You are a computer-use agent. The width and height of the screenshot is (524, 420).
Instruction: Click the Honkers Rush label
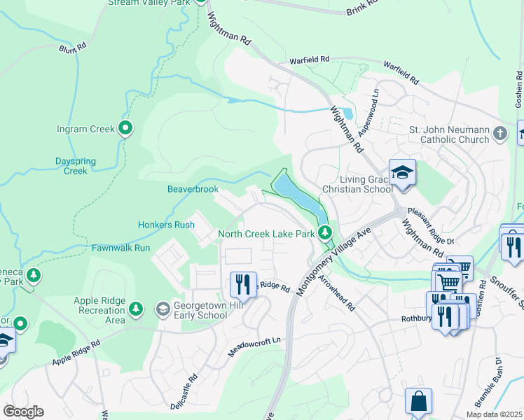point(166,225)
